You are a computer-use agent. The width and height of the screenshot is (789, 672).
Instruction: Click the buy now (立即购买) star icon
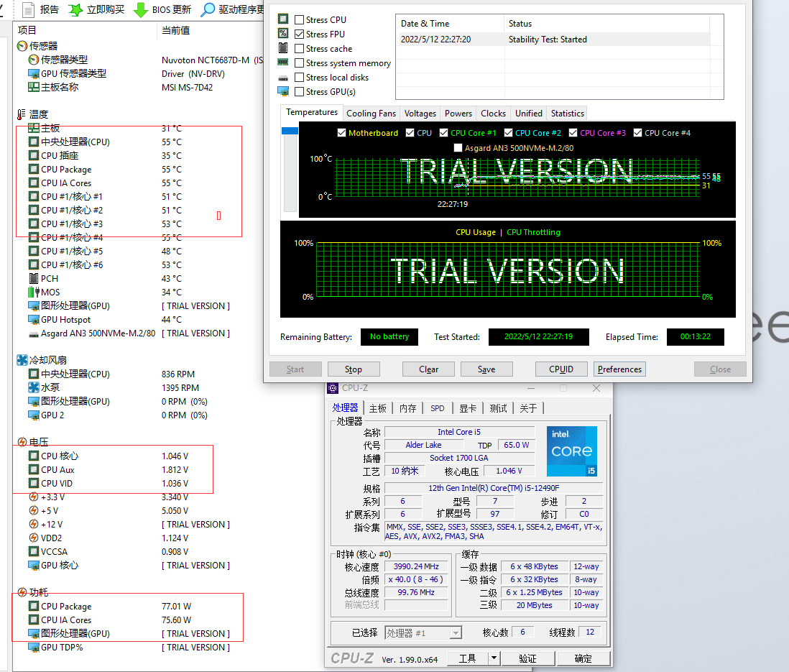(75, 9)
